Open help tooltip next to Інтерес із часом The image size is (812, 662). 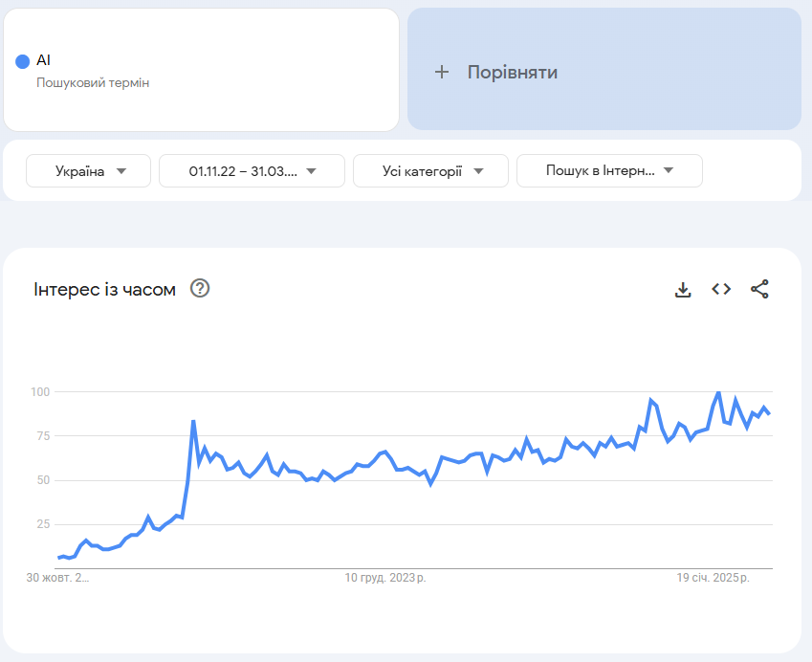(x=200, y=288)
